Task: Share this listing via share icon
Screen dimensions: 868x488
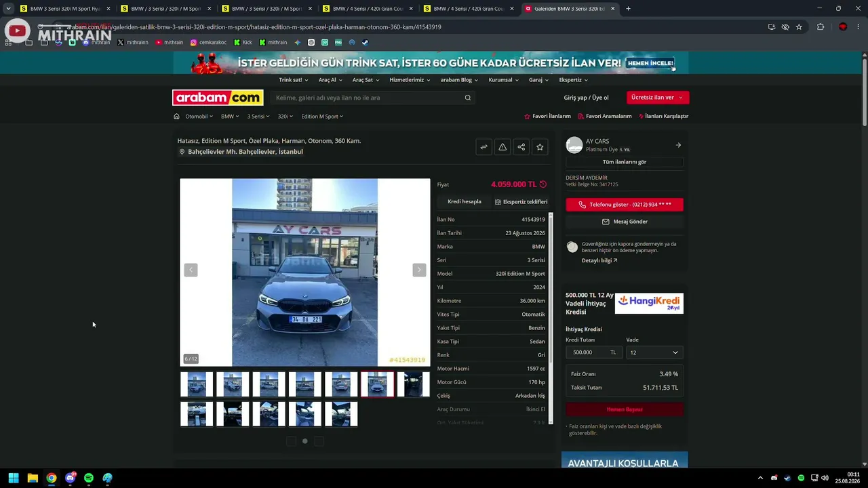Action: click(521, 146)
